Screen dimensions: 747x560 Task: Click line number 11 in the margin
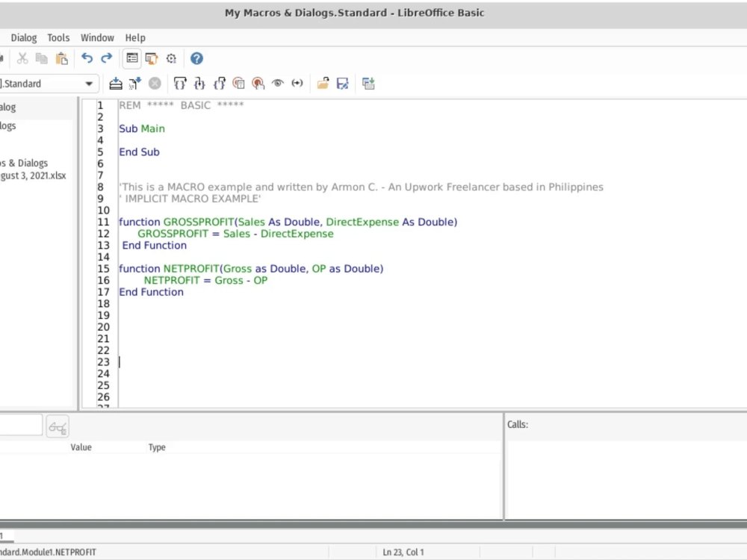tap(103, 223)
